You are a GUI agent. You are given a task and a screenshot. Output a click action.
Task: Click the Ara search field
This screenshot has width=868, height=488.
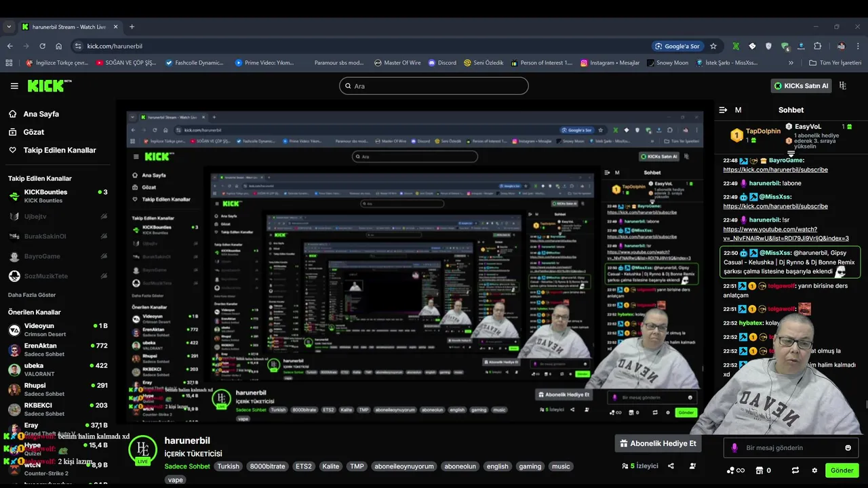point(433,85)
